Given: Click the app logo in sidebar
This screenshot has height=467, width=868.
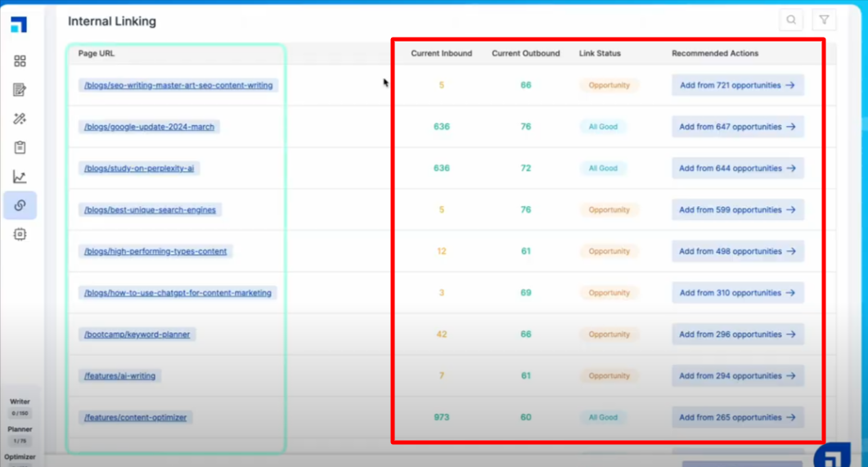Looking at the screenshot, I should (x=19, y=25).
